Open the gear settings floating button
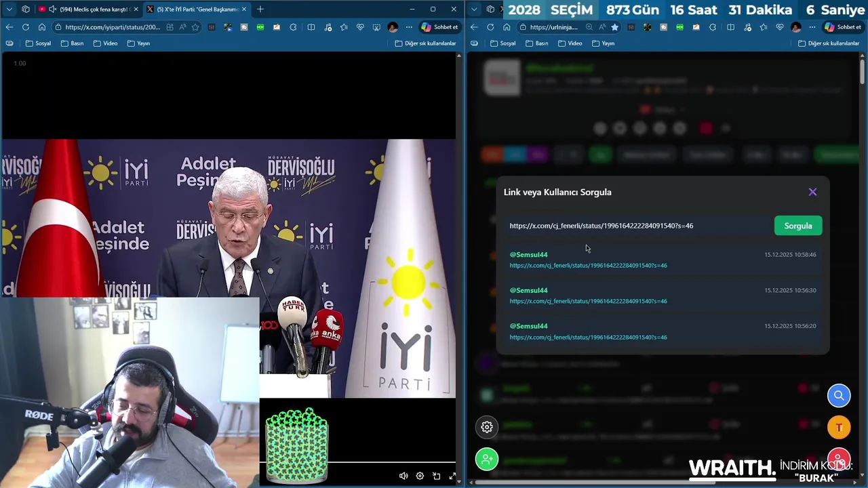 pos(487,427)
